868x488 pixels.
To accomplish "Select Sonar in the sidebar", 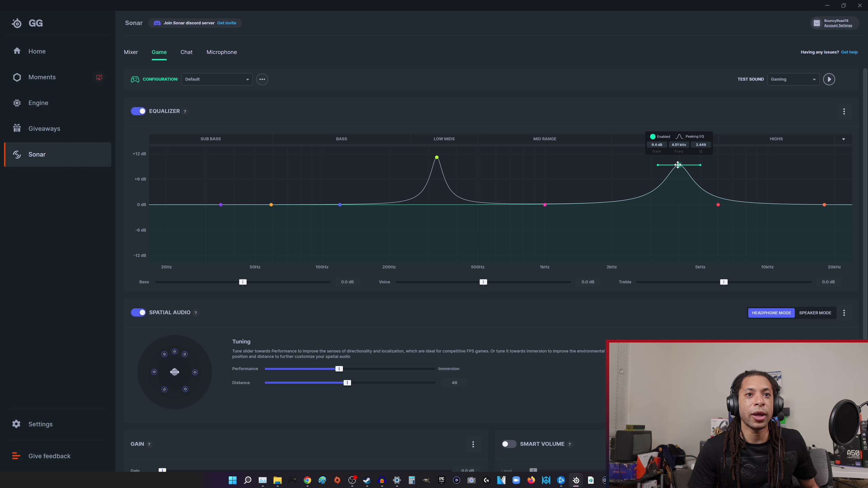I will [57, 154].
